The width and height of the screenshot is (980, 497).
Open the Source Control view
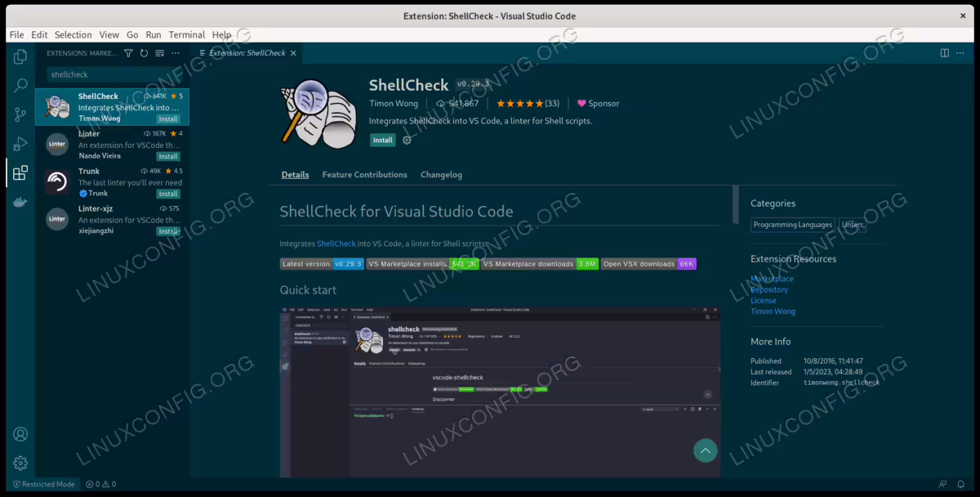click(x=20, y=115)
